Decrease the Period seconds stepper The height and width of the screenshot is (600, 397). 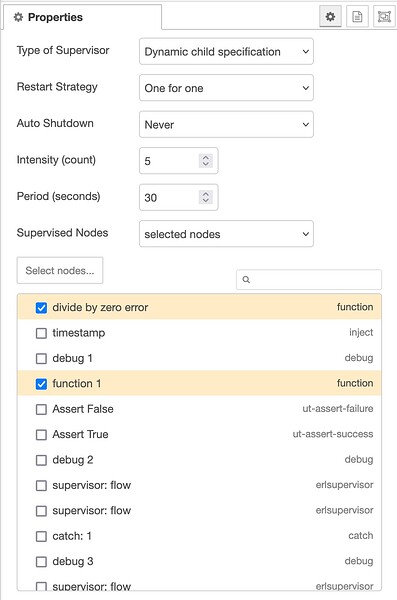pyautogui.click(x=206, y=201)
